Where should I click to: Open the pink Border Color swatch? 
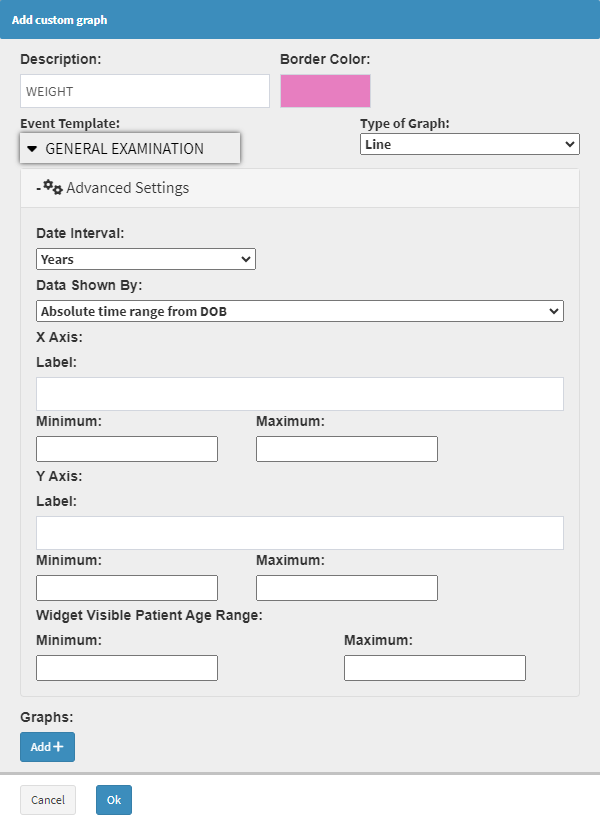point(325,91)
